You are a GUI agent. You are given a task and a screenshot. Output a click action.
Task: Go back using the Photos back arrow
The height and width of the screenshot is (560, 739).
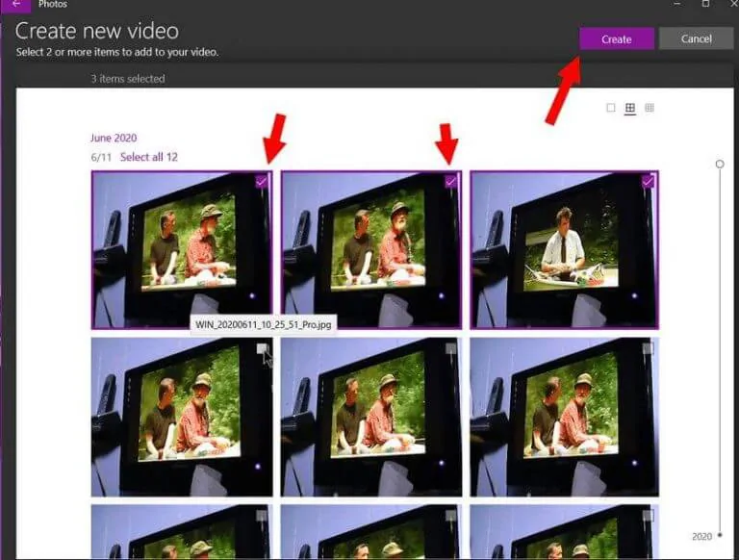pyautogui.click(x=16, y=4)
